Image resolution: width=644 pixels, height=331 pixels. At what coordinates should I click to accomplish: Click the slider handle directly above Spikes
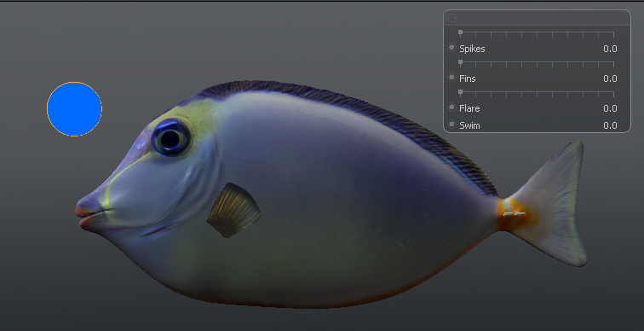click(x=460, y=32)
